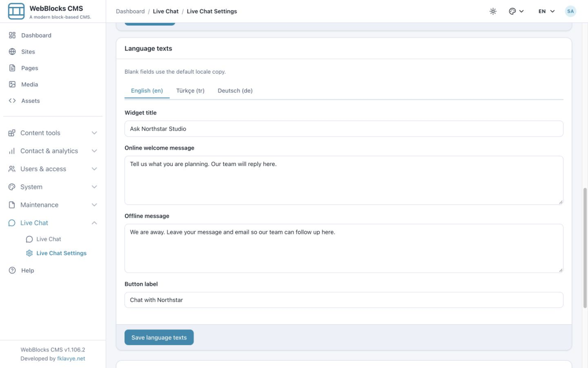
Task: Collapse the Live Chat section chevron
Action: pos(94,223)
